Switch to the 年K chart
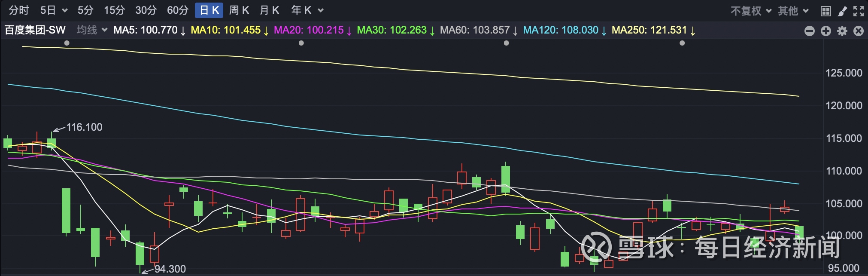The image size is (868, 276). pos(301,10)
